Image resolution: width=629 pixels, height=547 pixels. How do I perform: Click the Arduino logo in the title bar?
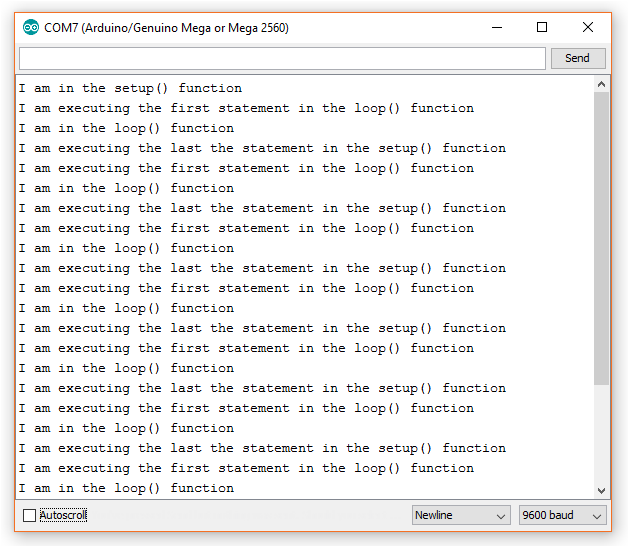pos(31,27)
